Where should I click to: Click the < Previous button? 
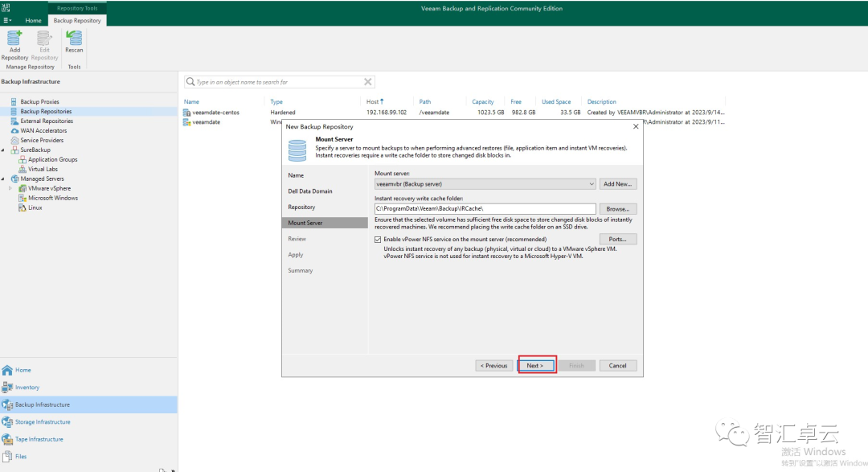[493, 366]
